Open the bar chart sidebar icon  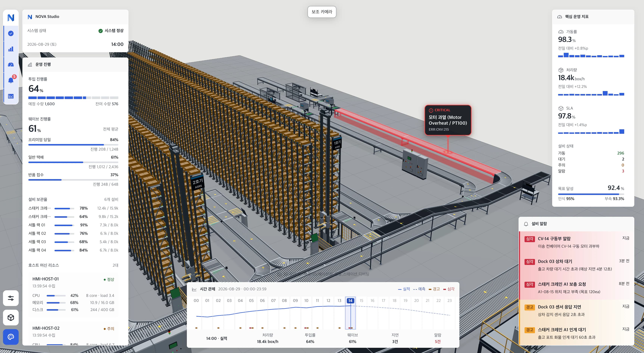tap(11, 49)
